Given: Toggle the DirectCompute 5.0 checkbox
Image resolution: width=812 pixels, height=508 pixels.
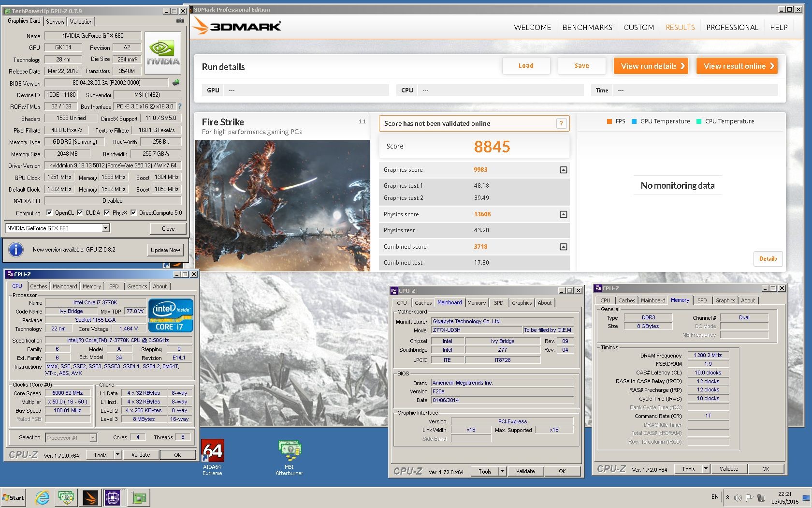Looking at the screenshot, I should tap(133, 212).
